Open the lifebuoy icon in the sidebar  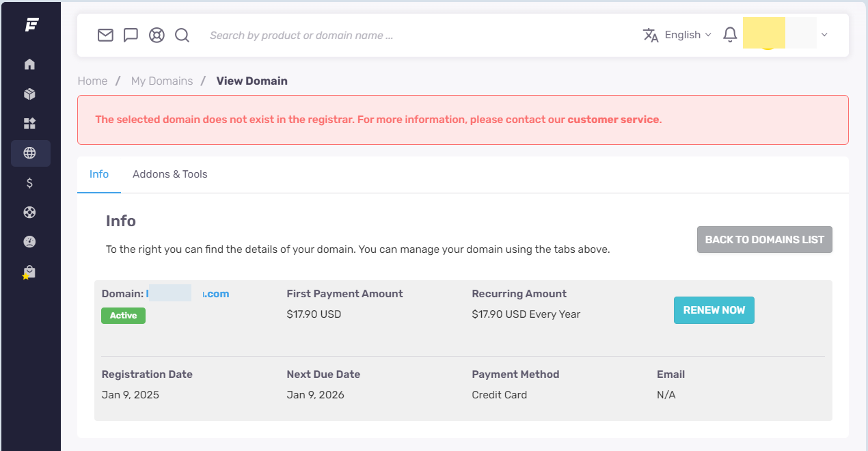pyautogui.click(x=29, y=212)
